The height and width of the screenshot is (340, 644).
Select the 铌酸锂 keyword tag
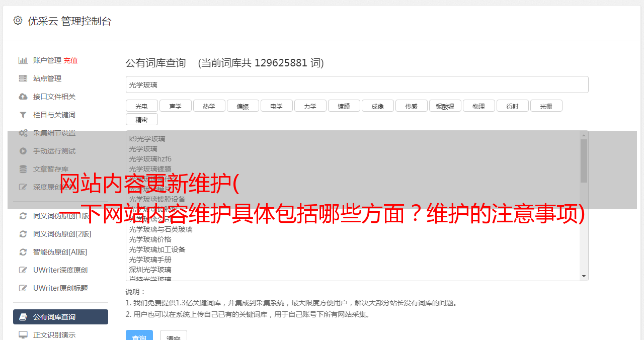(445, 106)
